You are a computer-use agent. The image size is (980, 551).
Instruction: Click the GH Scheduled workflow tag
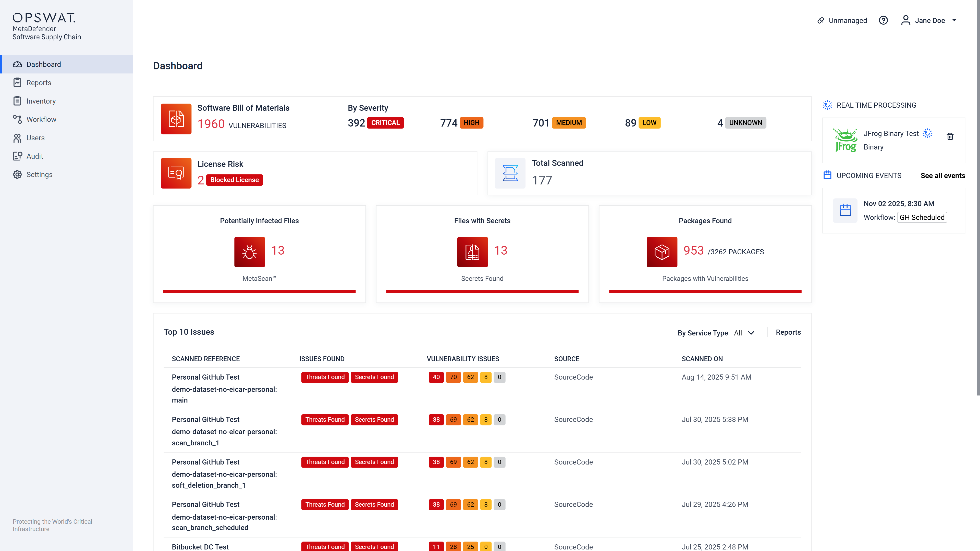(922, 217)
